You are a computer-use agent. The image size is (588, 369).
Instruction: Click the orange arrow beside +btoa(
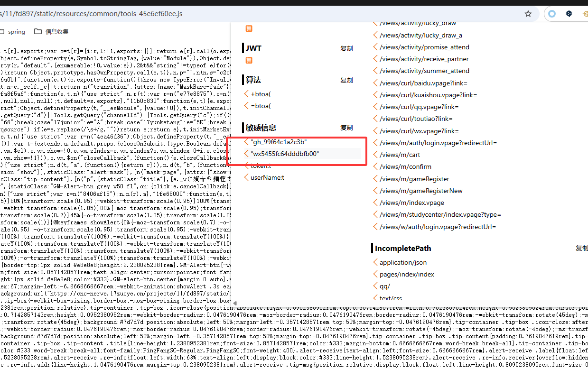pos(246,94)
